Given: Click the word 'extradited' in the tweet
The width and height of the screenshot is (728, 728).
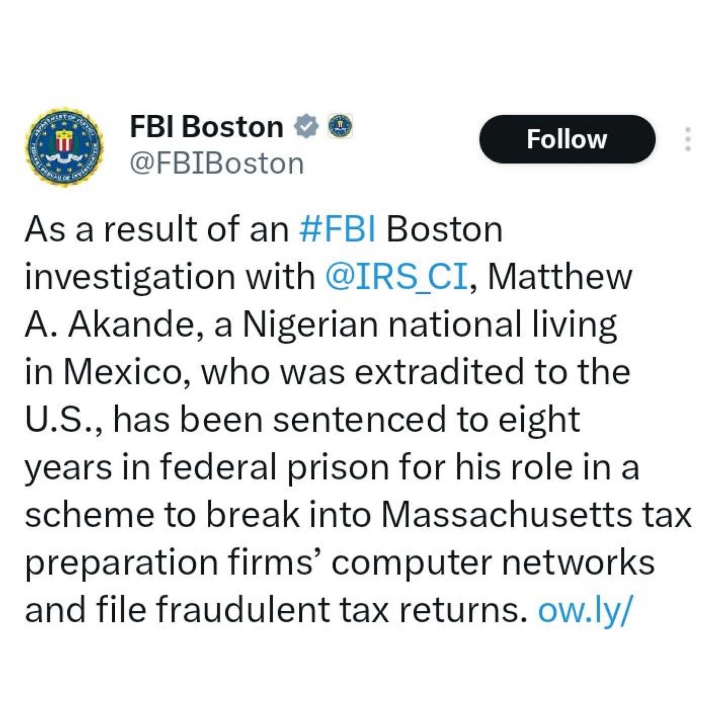Looking at the screenshot, I should [439, 372].
